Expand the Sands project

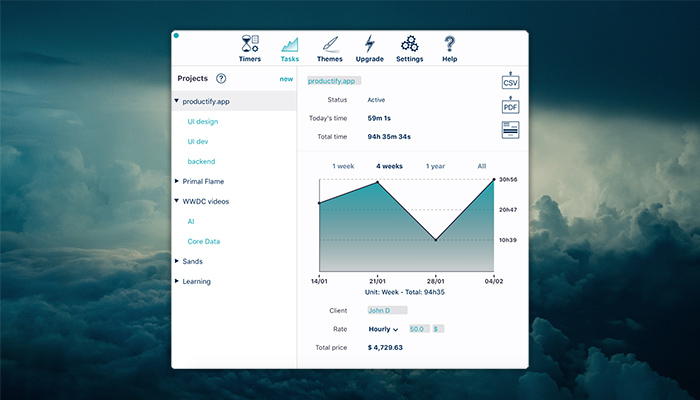coord(177,261)
